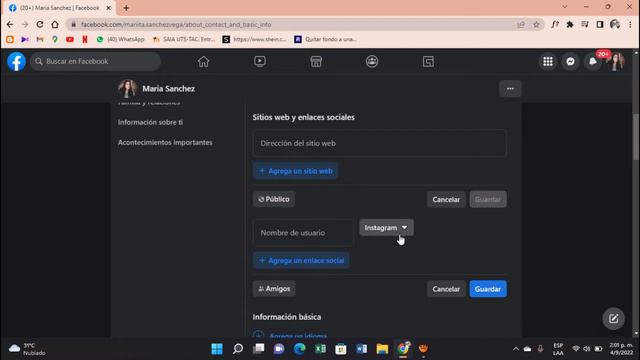This screenshot has width=640, height=360.
Task: Open the weather widget showing Nublado
Action: tap(28, 349)
